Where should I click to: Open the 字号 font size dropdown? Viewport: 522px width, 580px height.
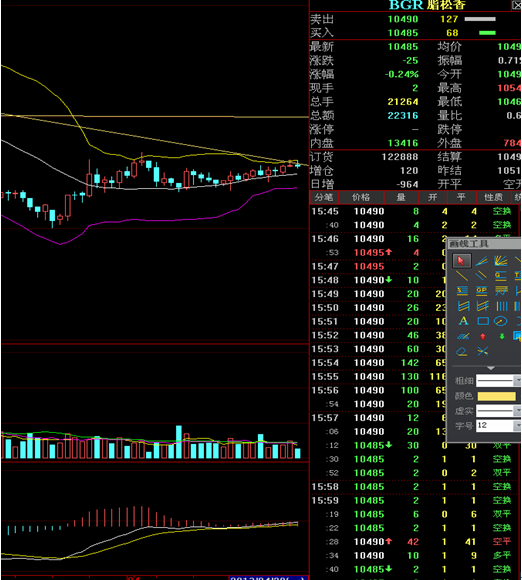pyautogui.click(x=517, y=425)
